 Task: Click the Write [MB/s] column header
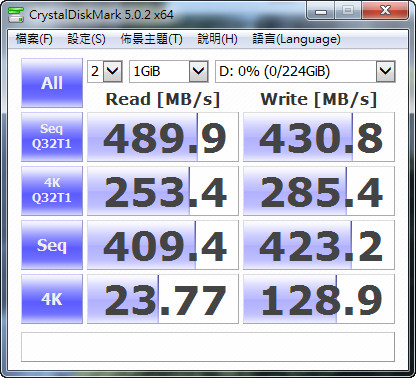point(319,99)
